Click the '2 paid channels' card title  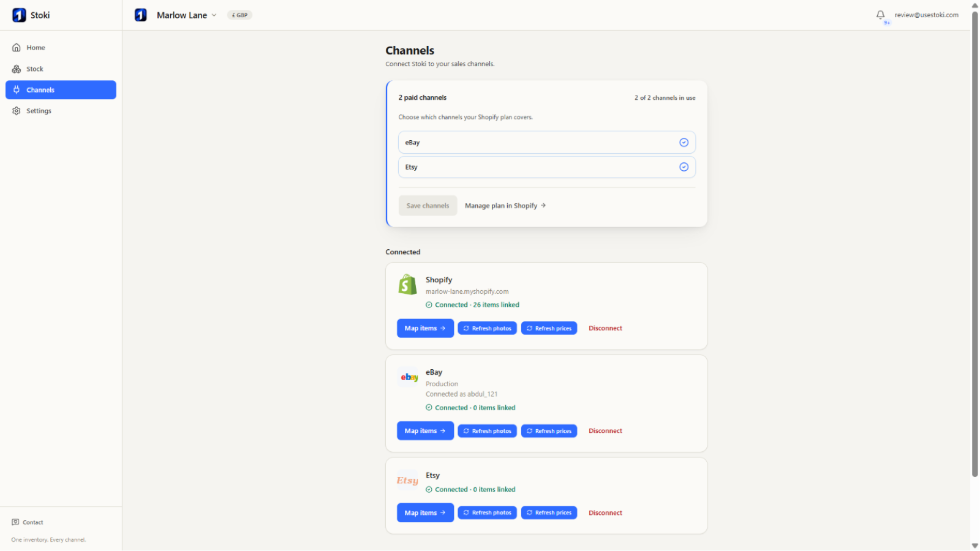[x=423, y=98]
